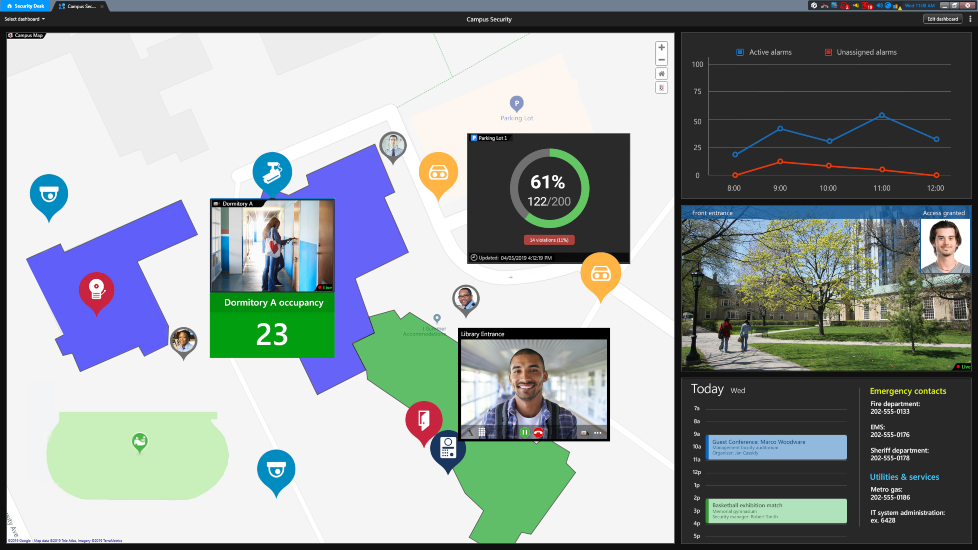Select the Campus Security tab
The image size is (978, 550).
pos(80,6)
